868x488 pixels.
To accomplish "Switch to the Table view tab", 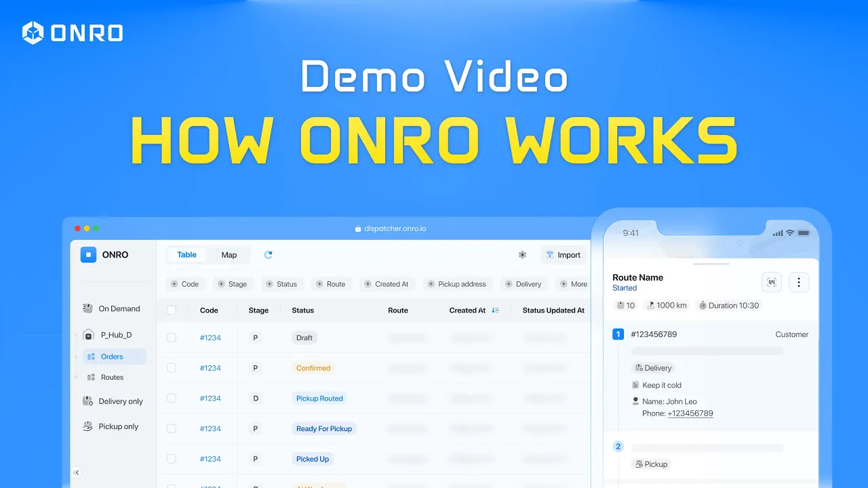I will coord(186,255).
